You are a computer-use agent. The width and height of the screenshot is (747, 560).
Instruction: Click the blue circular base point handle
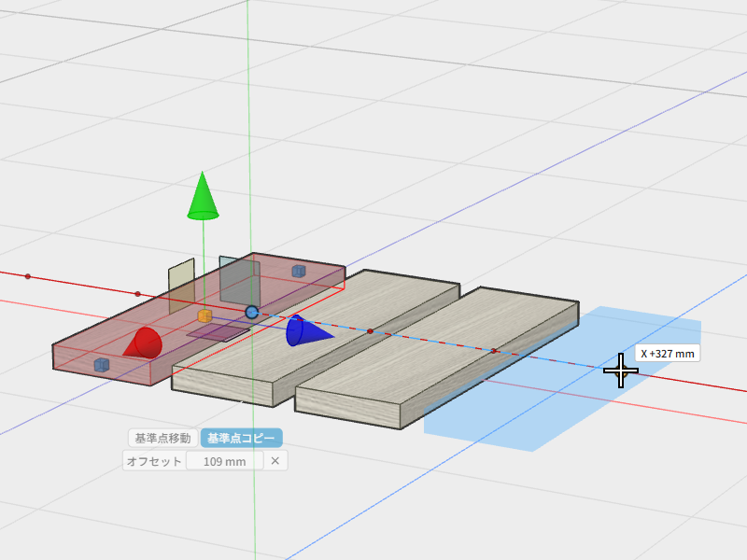pyautogui.click(x=251, y=313)
